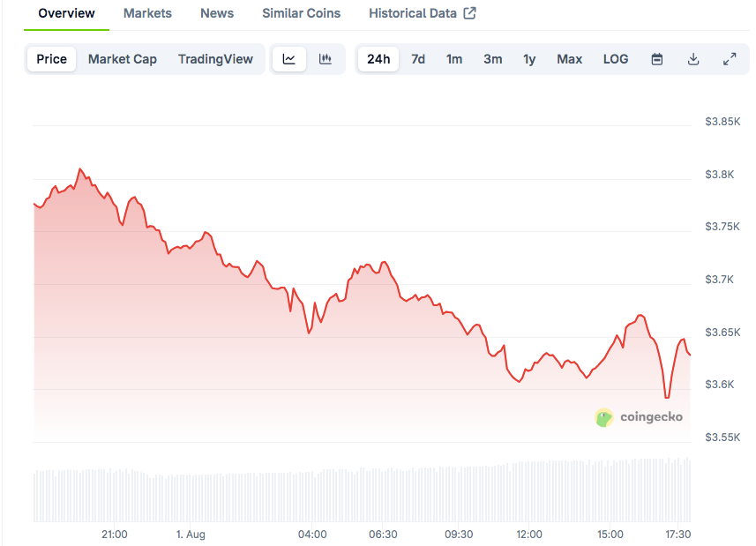Download the chart data
The height and width of the screenshot is (546, 756).
coord(693,59)
